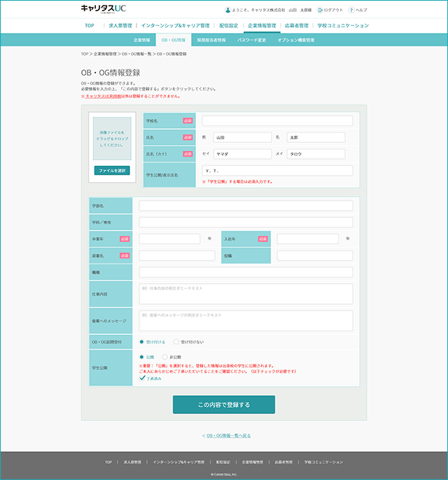The width and height of the screenshot is (448, 480).
Task: Click the ログアウト logout icon
Action: [320, 10]
